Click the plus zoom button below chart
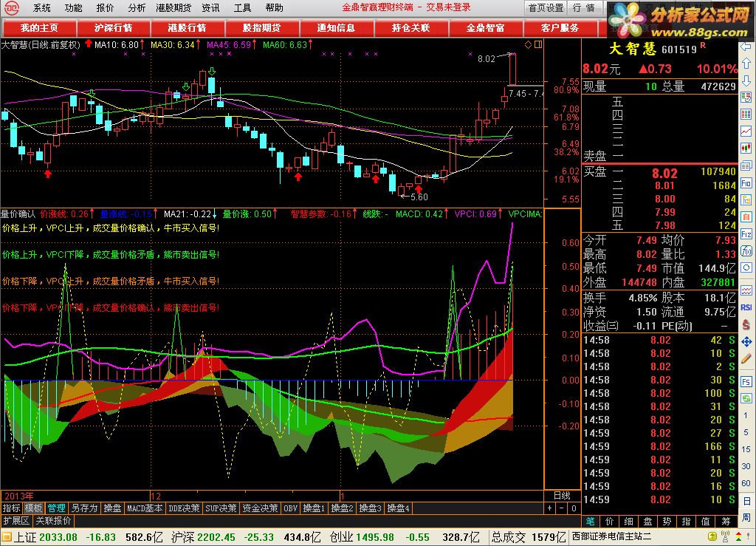This screenshot has width=756, height=546. click(549, 508)
